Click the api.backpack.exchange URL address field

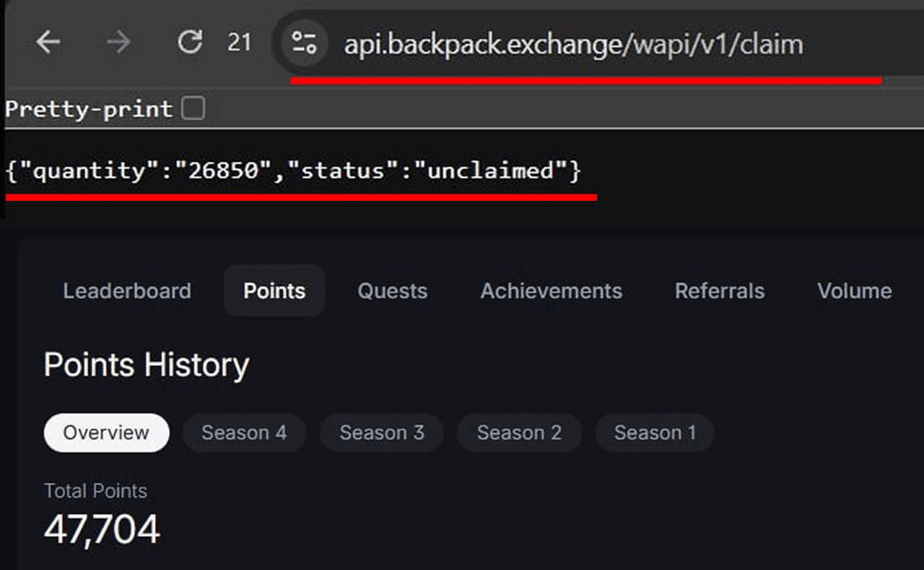pyautogui.click(x=573, y=45)
